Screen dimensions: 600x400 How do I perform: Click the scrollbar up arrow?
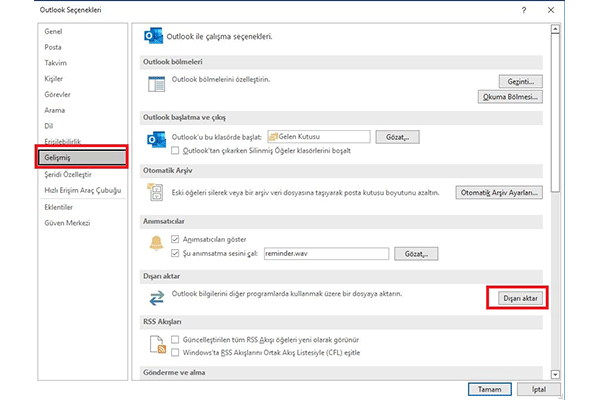point(555,29)
